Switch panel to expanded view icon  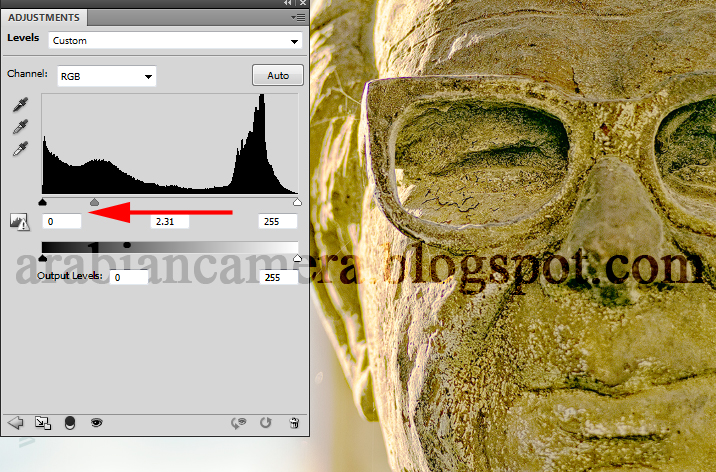(x=43, y=423)
